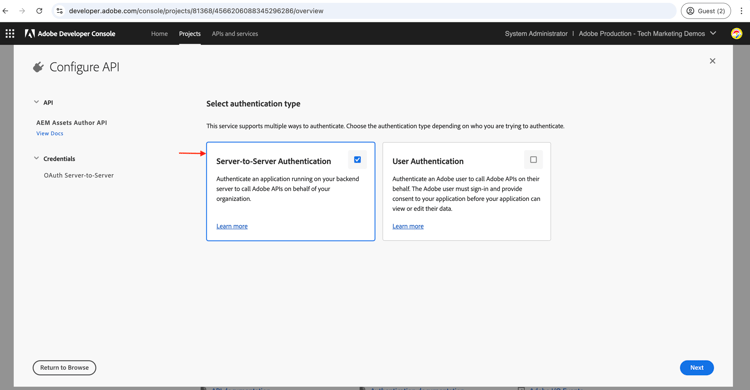Screen dimensions: 750x390
Task: Click the Next button
Action: [696, 368]
